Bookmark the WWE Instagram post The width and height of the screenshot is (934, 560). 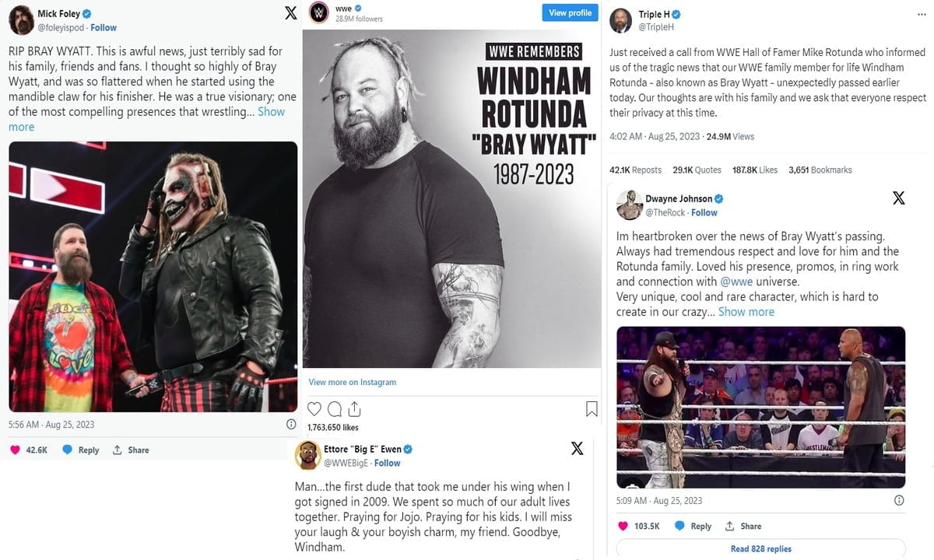tap(592, 408)
